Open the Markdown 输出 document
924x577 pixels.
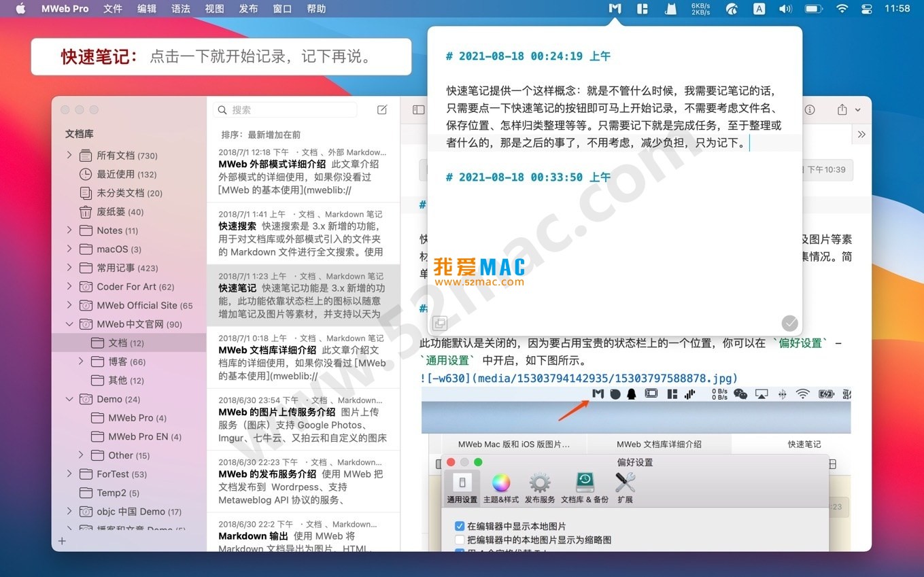[x=303, y=532]
